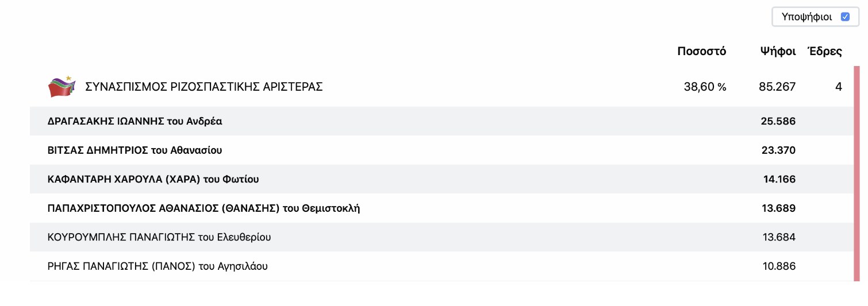Select candidate ΡΗΓΑΣ ΠΑΝΑΓΙΩΤΗΣ row
The width and height of the screenshot is (868, 306).
point(441,266)
